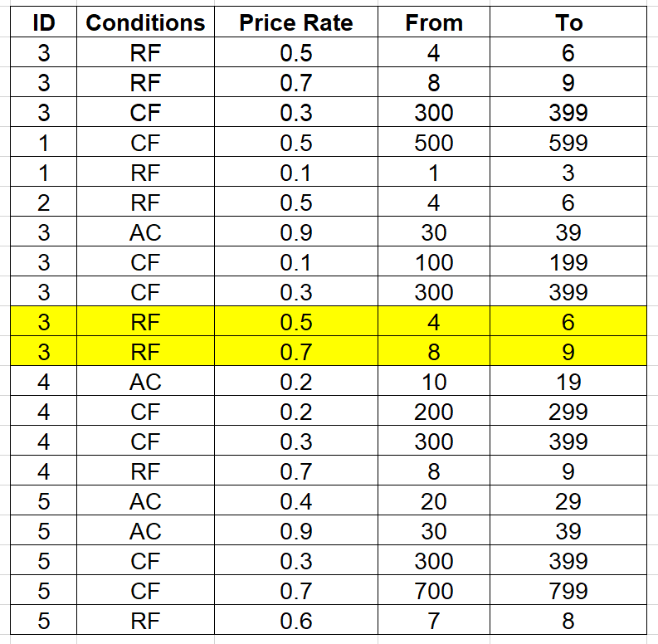
Task: Click the From cell containing 100
Action: 434,262
